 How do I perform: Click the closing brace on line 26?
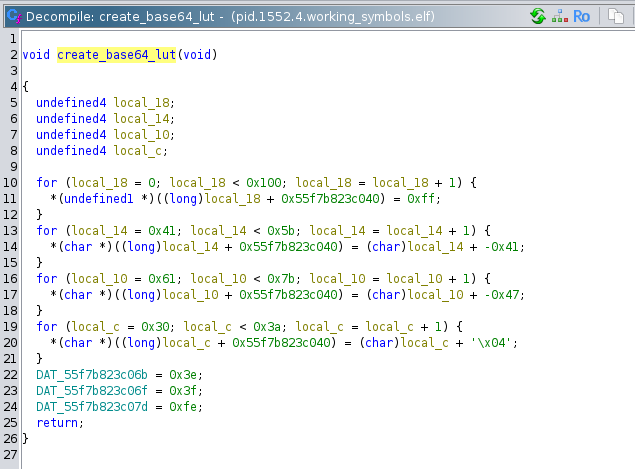click(x=26, y=439)
